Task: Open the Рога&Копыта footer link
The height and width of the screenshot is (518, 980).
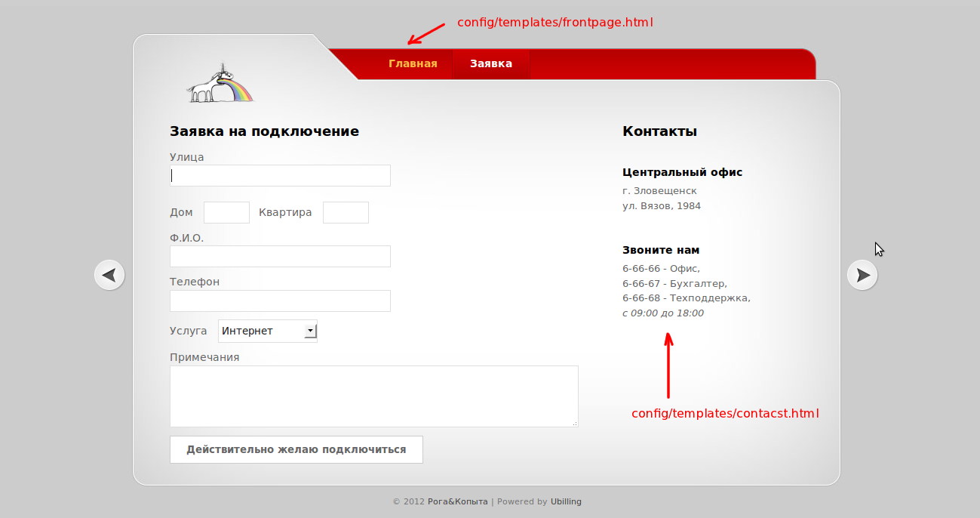Action: point(457,501)
